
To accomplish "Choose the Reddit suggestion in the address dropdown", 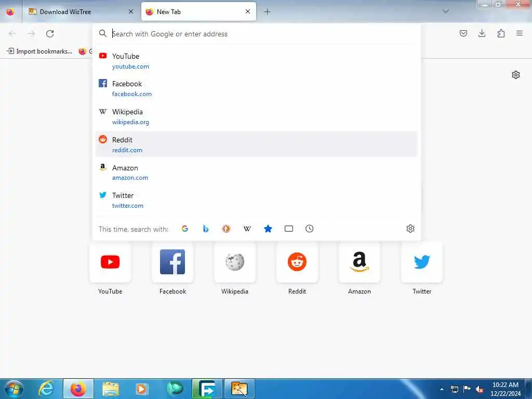I will 256,144.
